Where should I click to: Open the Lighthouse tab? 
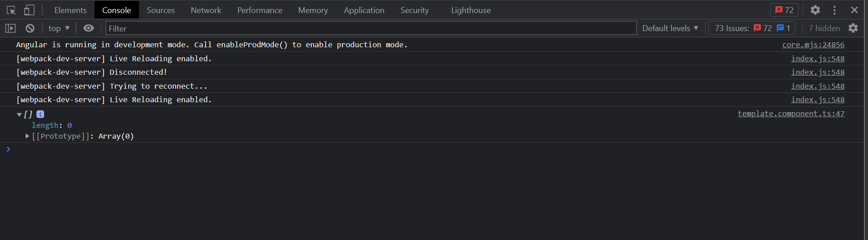471,10
